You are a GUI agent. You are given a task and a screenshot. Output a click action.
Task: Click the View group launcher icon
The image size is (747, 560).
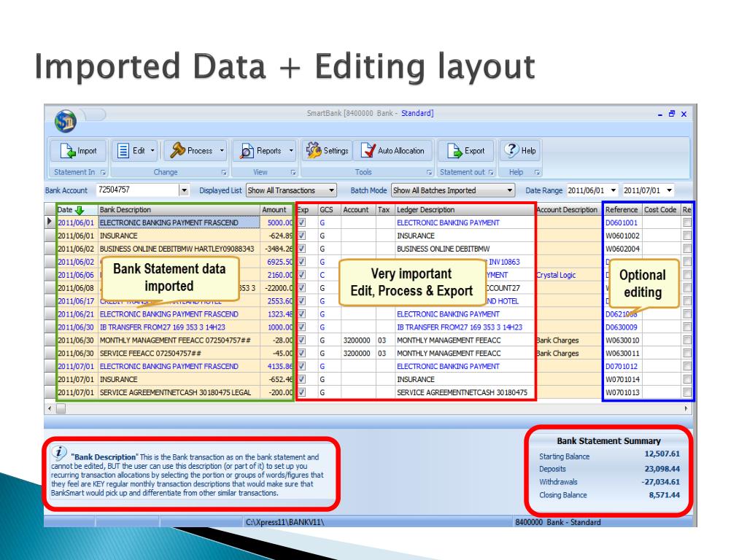tap(293, 172)
